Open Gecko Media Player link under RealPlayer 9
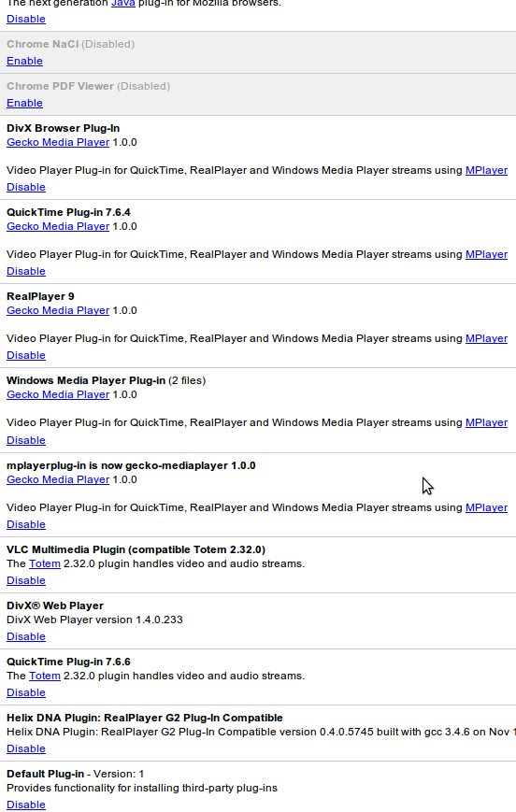This screenshot has height=812, width=516. [x=58, y=311]
